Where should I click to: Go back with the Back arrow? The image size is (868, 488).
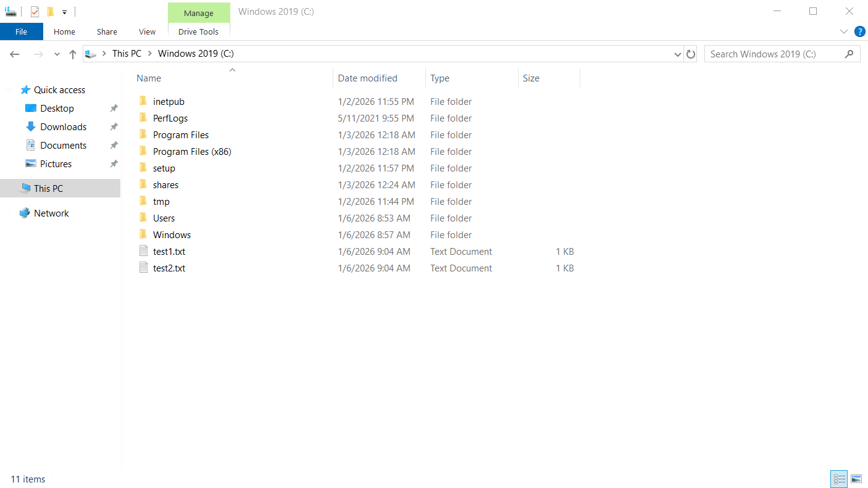tap(15, 54)
